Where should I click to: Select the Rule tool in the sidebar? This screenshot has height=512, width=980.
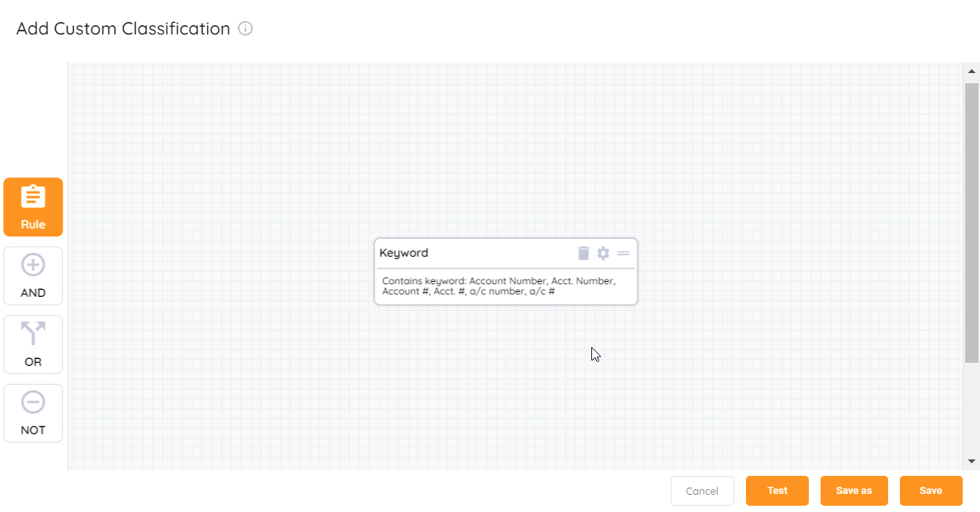(32, 207)
